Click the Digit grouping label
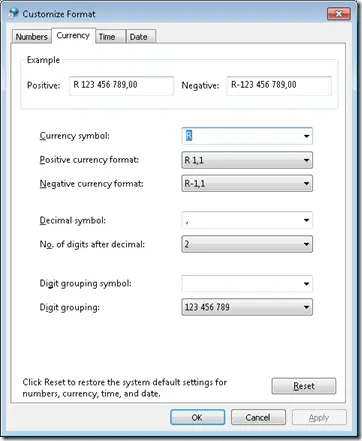This screenshot has width=362, height=441. click(70, 307)
